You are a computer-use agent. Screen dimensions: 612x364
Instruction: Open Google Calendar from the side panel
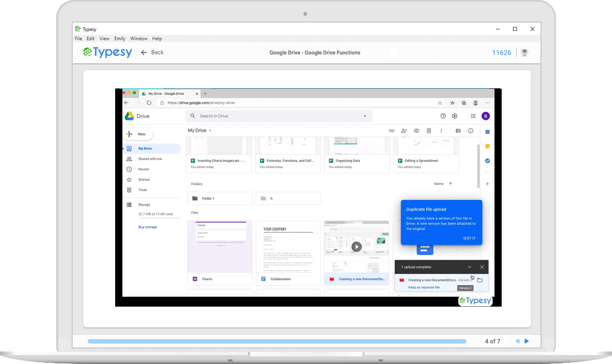click(487, 133)
